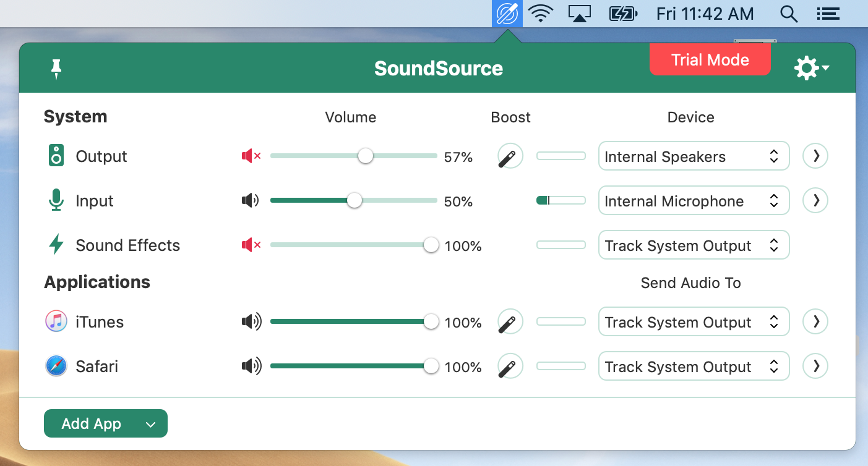Click the Applications section heading

click(x=97, y=282)
